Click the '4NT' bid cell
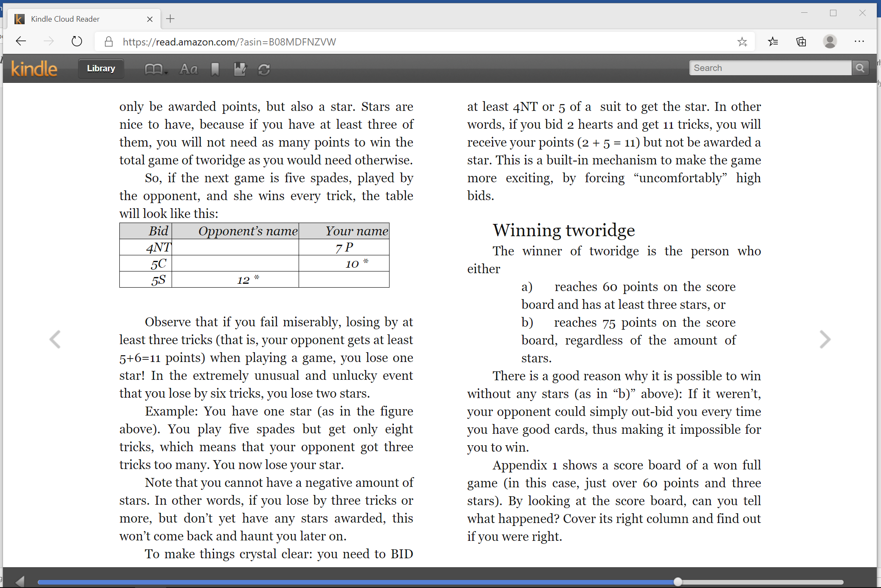Image resolution: width=881 pixels, height=588 pixels. 146,247
